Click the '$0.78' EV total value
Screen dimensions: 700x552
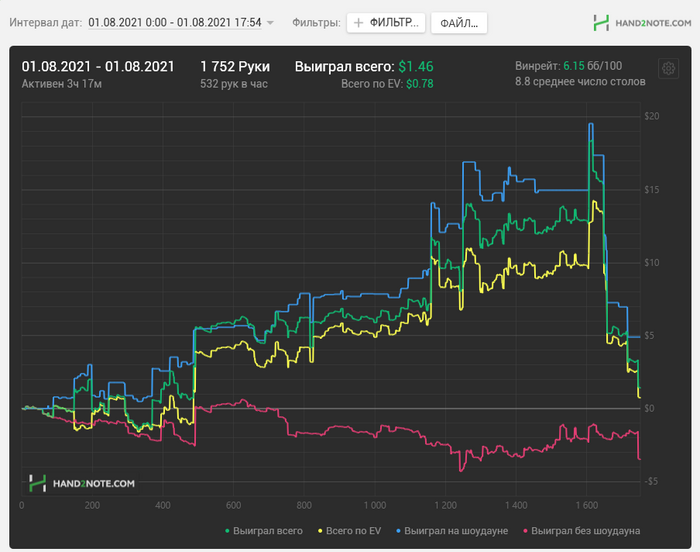coord(420,84)
